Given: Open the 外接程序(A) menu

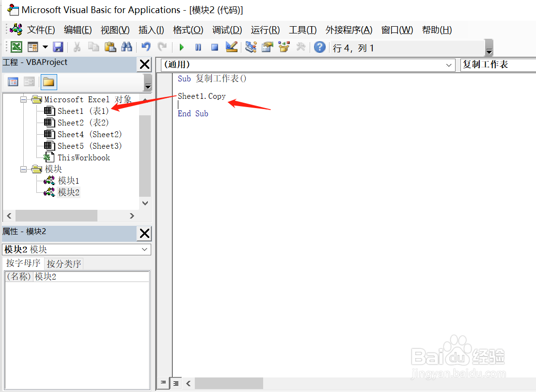Looking at the screenshot, I should tap(348, 30).
